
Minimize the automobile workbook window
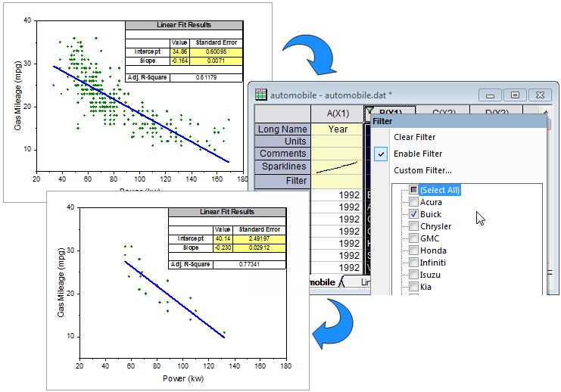[x=491, y=95]
